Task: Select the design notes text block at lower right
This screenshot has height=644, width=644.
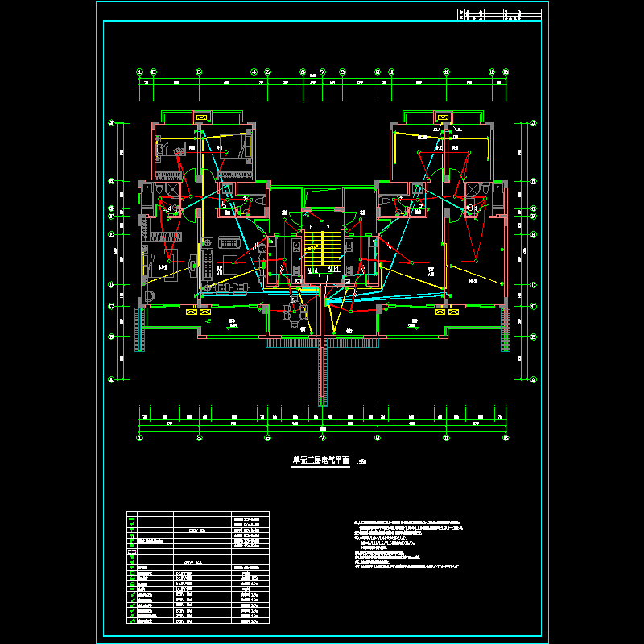Action: coord(409,544)
